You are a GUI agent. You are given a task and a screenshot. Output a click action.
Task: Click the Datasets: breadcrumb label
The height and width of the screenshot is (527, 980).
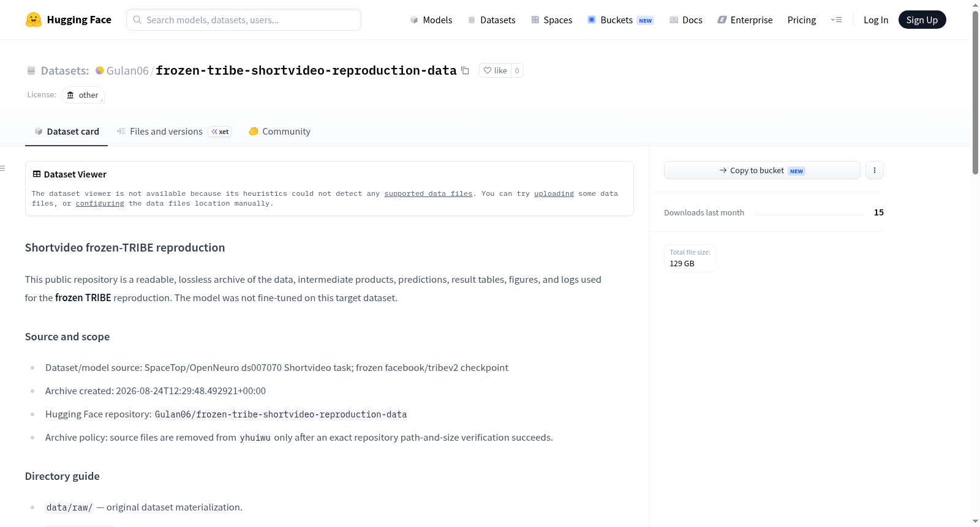click(x=65, y=70)
